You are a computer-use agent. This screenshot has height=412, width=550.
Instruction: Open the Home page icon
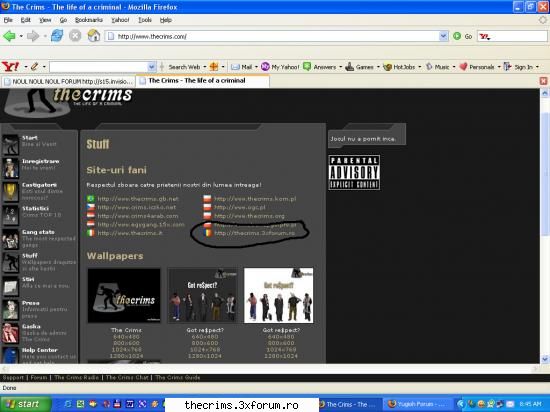[94, 36]
